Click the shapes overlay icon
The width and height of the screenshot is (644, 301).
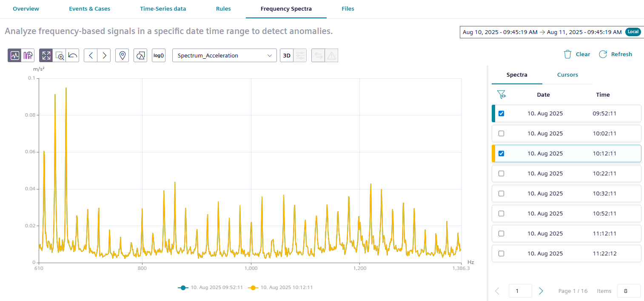coord(140,55)
